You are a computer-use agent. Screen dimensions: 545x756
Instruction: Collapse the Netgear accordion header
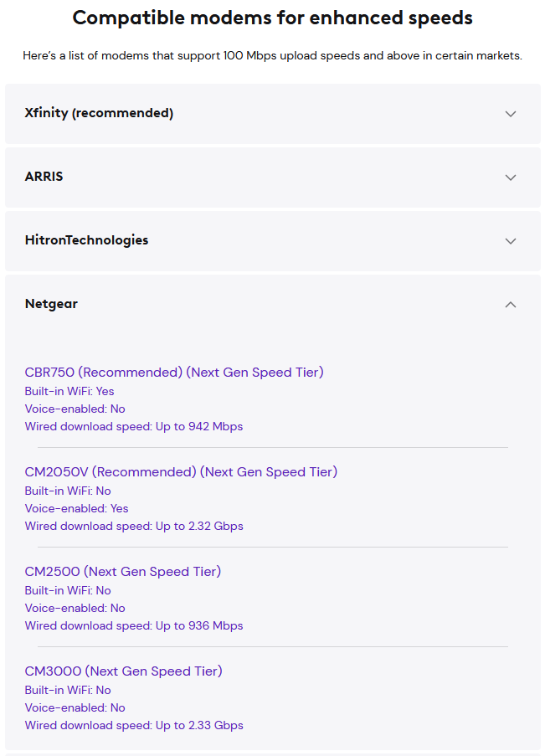point(273,304)
